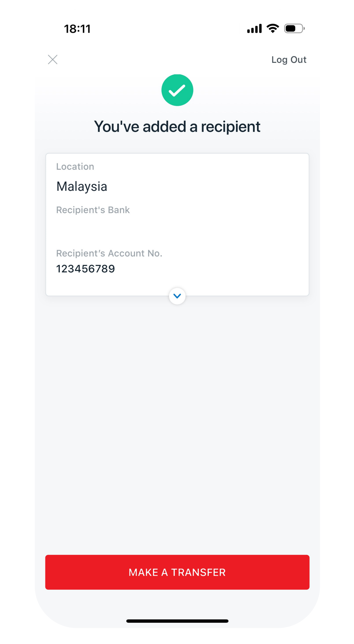The image size is (354, 644).
Task: Tap the Recipient's Account No. label
Action: tap(109, 253)
